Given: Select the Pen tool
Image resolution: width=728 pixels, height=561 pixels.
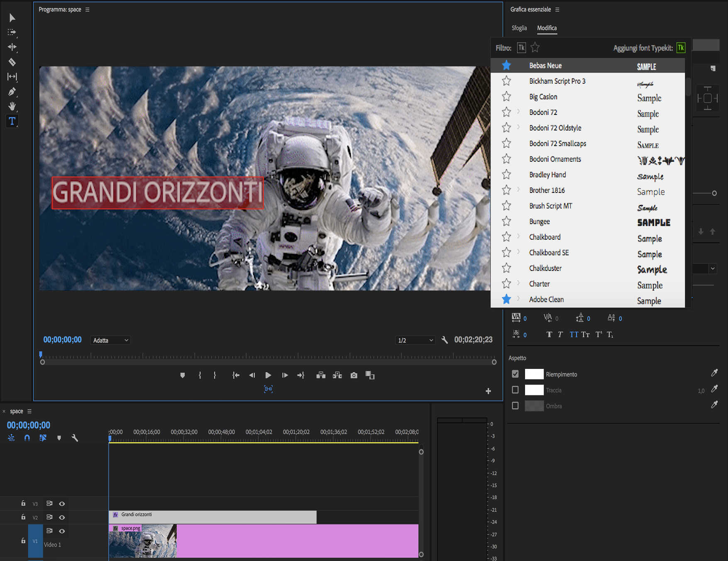Looking at the screenshot, I should (12, 92).
